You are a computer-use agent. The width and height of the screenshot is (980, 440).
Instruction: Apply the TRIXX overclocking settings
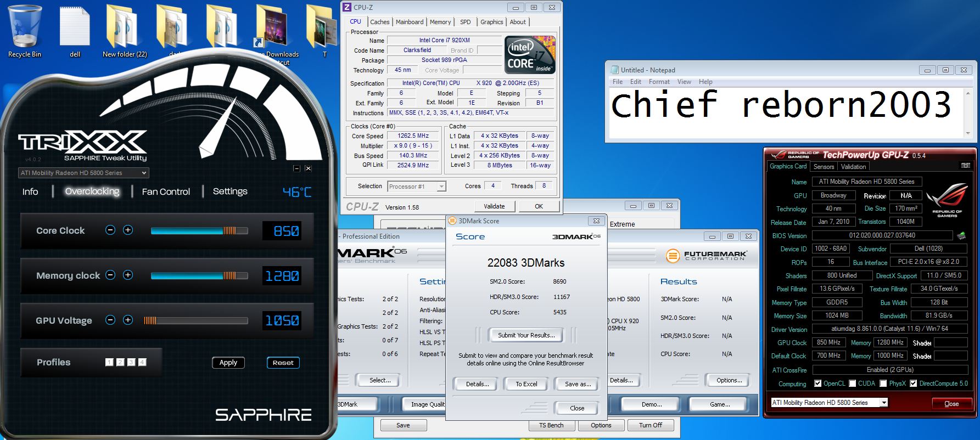coord(228,363)
